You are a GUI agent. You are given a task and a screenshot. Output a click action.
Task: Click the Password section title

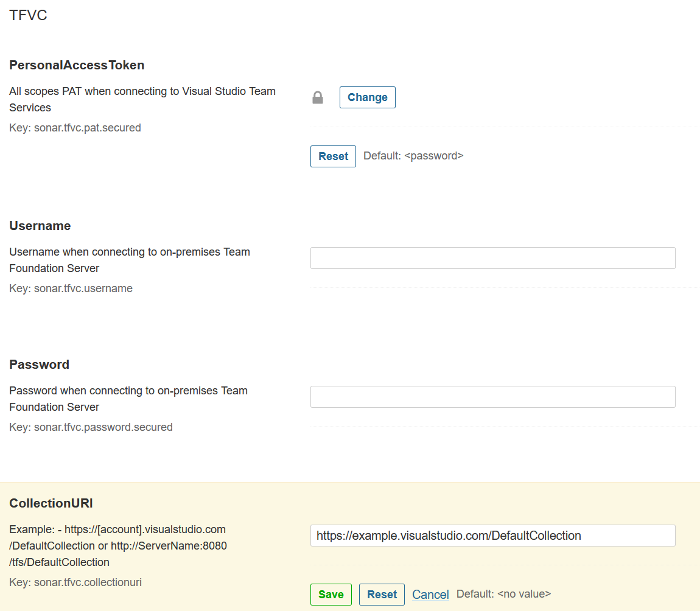click(39, 365)
